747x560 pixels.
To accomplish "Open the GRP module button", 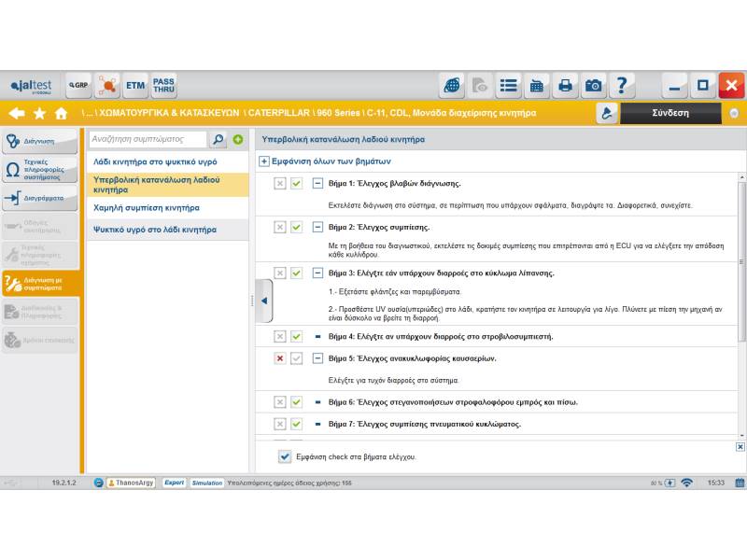I will (x=78, y=86).
